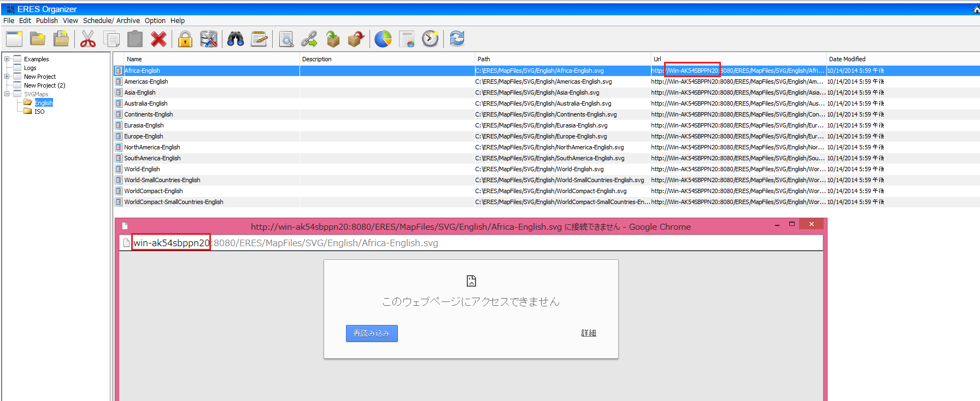Cut selection with the scissors icon

88,39
